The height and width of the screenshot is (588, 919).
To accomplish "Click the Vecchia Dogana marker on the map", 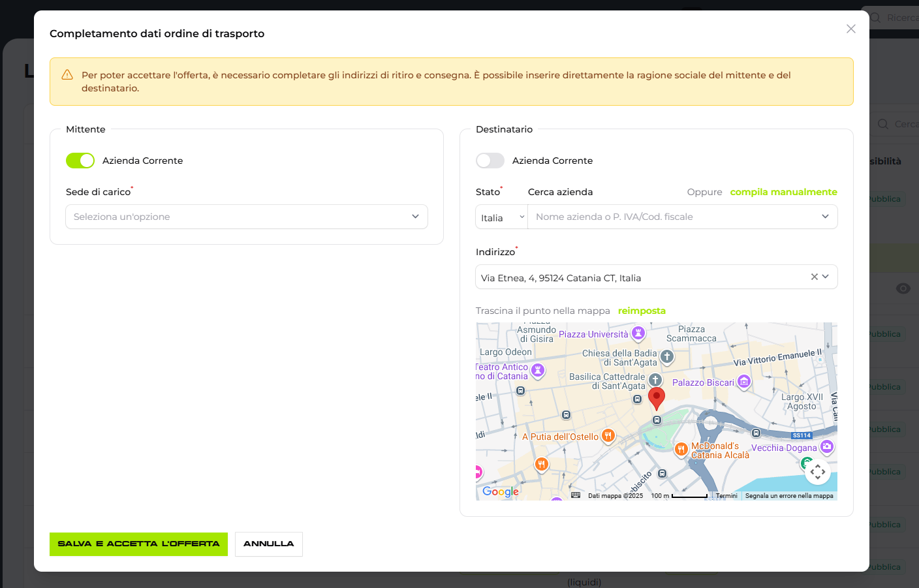I will [x=826, y=447].
